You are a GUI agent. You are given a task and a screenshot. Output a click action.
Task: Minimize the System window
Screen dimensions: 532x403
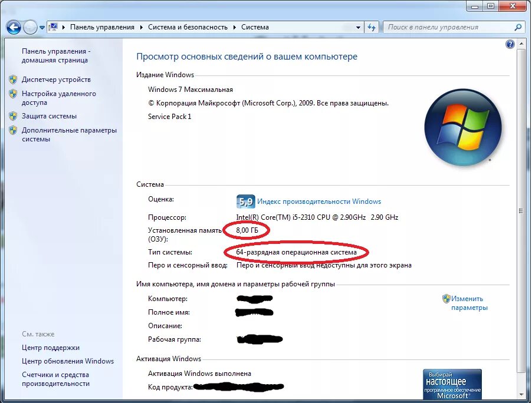coord(474,6)
